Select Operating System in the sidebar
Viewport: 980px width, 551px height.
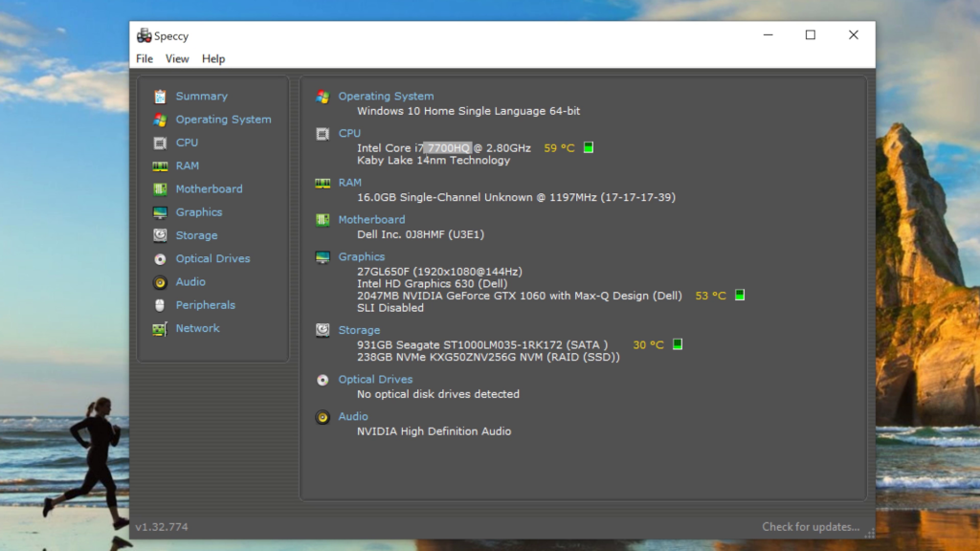223,120
